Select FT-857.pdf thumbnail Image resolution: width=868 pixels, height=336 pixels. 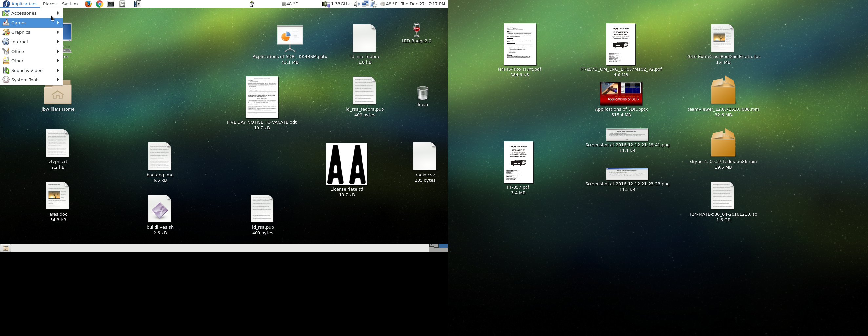coord(518,162)
